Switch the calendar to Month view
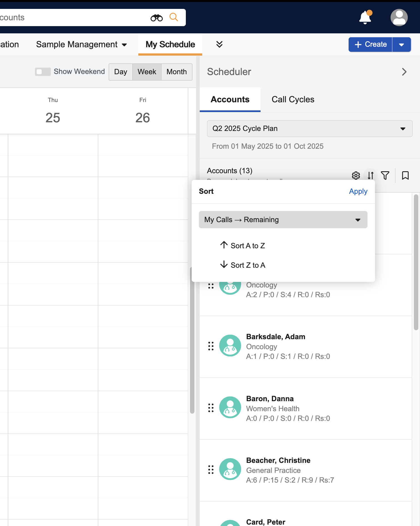Screen dimensions: 420x526 [177, 72]
